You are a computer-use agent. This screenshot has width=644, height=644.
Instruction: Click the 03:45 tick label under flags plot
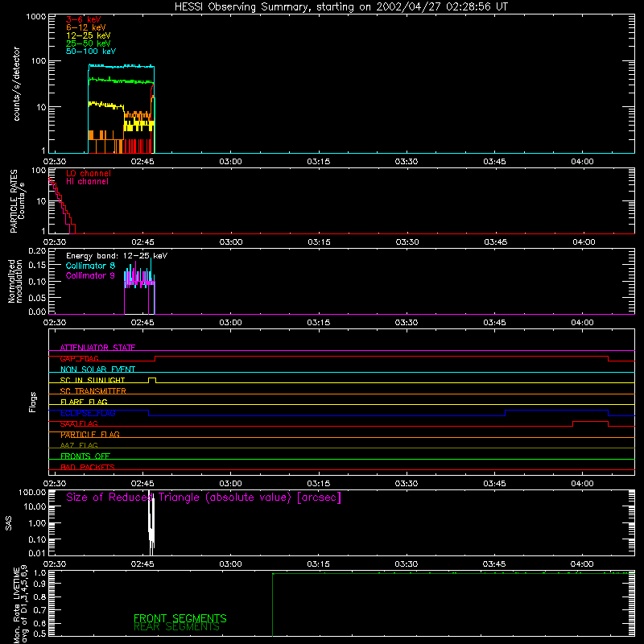pyautogui.click(x=494, y=484)
